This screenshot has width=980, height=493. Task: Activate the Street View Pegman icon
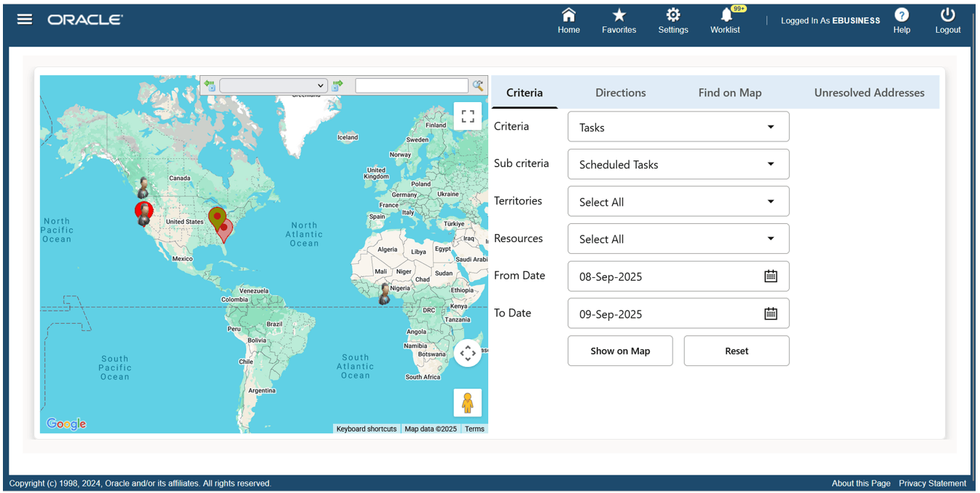[467, 402]
